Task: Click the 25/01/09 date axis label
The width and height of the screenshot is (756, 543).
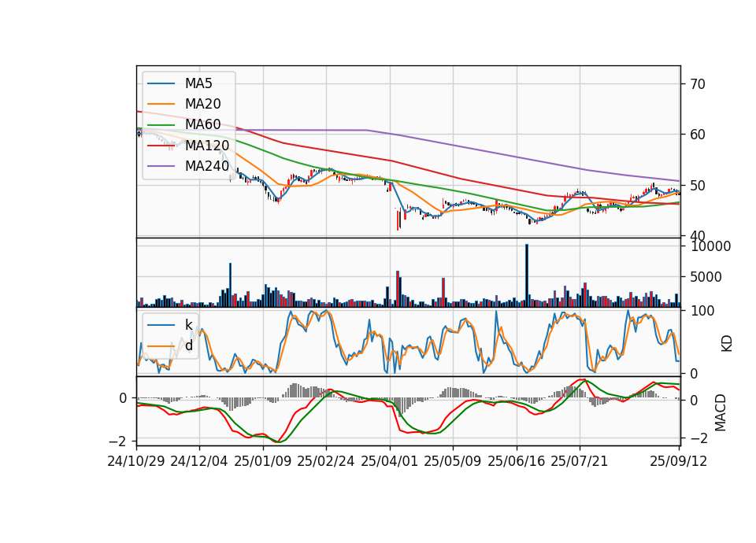Action: pyautogui.click(x=263, y=461)
